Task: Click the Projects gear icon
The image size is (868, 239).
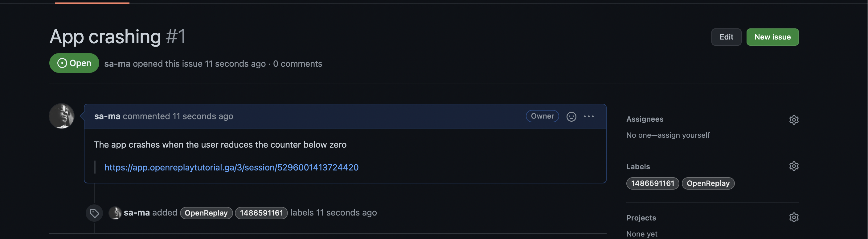Action: 793,217
